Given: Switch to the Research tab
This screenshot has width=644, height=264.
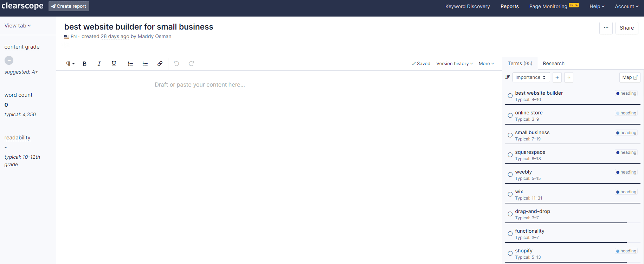Looking at the screenshot, I should (554, 63).
